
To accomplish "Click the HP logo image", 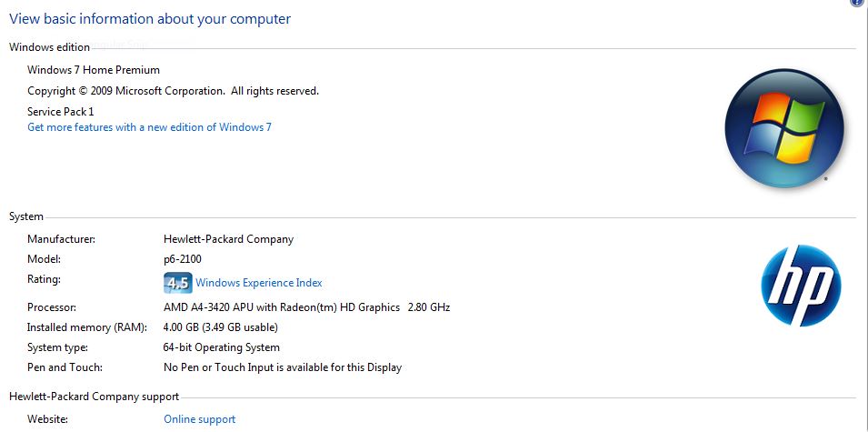I will click(801, 286).
